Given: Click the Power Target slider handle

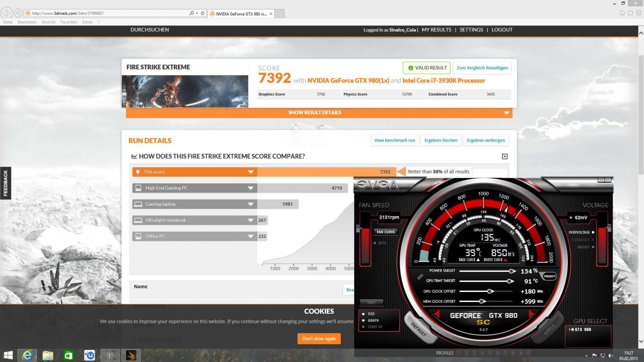Looking at the screenshot, I should click(512, 271).
